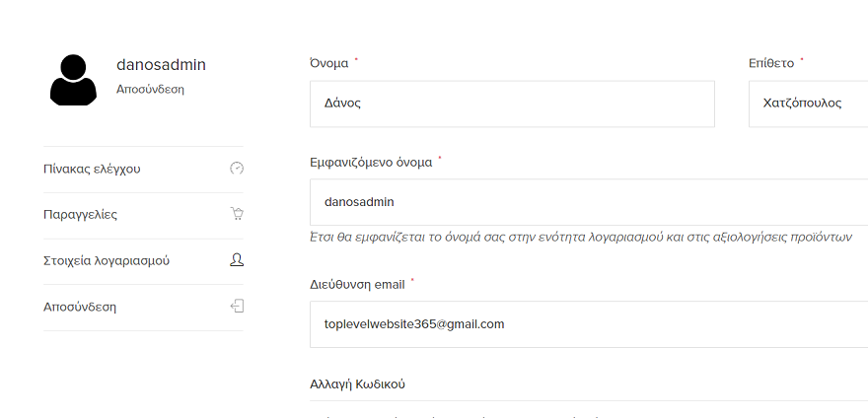Click the Διεύθυνση email label
The width and height of the screenshot is (868, 418).
coord(357,284)
